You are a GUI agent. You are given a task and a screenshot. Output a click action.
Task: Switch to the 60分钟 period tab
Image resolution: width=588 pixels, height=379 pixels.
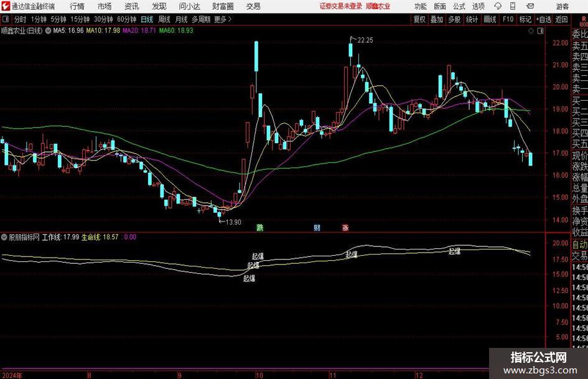point(127,19)
